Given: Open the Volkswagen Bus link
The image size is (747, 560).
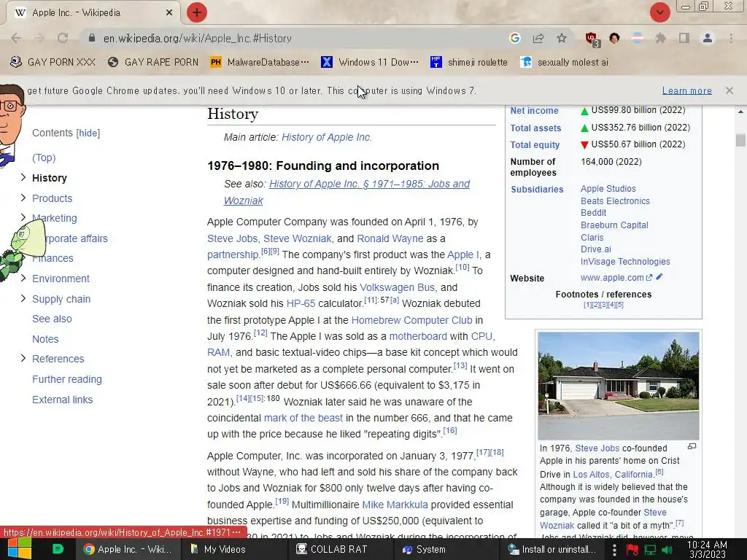Looking at the screenshot, I should click(x=398, y=287).
